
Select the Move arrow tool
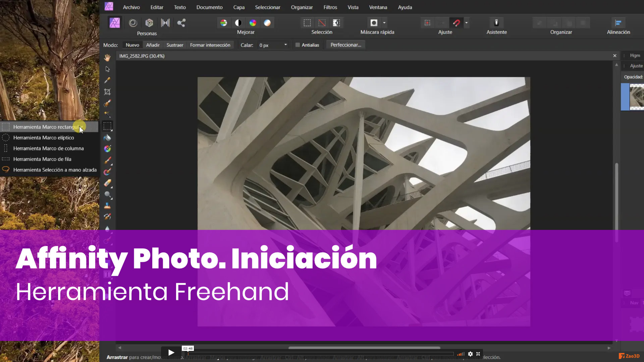107,69
